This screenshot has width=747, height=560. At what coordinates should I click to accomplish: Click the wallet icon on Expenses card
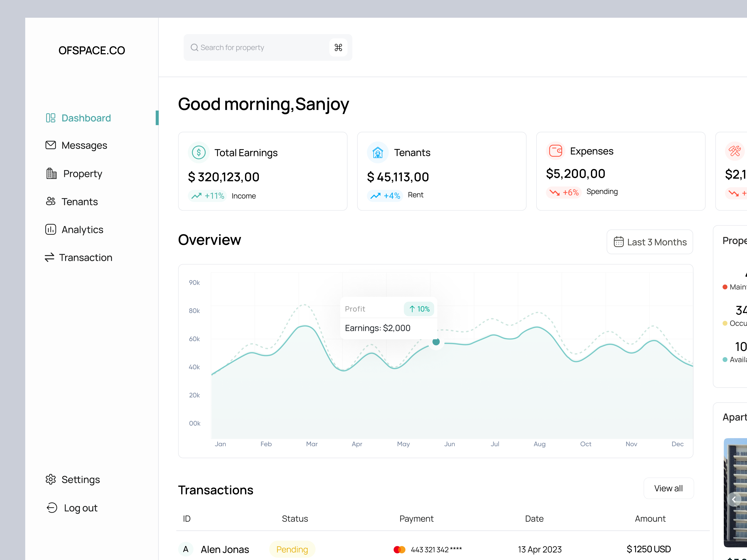click(556, 150)
